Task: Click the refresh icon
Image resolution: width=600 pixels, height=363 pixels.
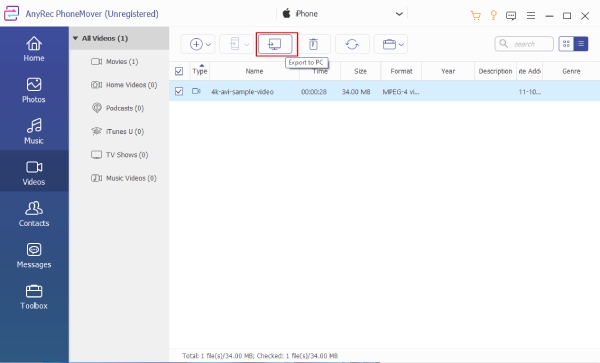Action: click(x=352, y=44)
